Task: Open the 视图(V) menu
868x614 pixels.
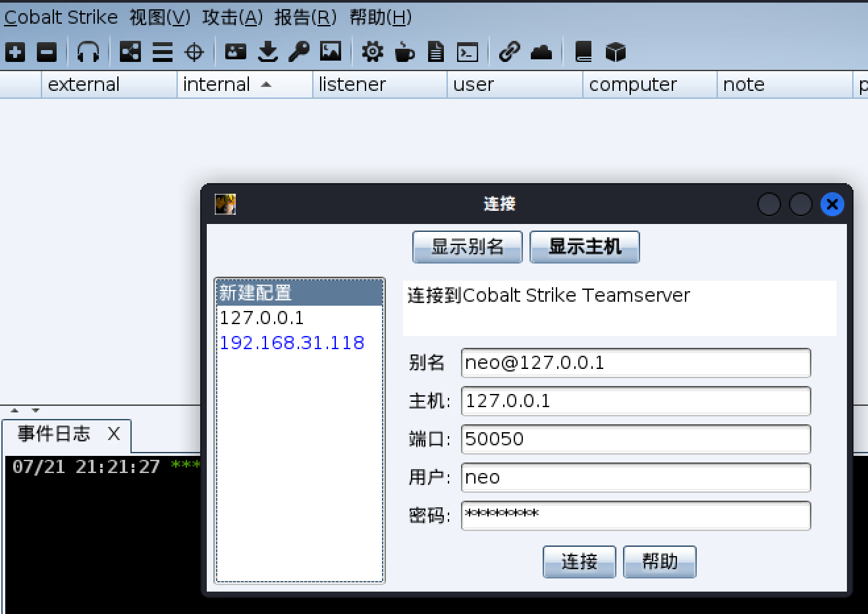Action: click(x=160, y=17)
